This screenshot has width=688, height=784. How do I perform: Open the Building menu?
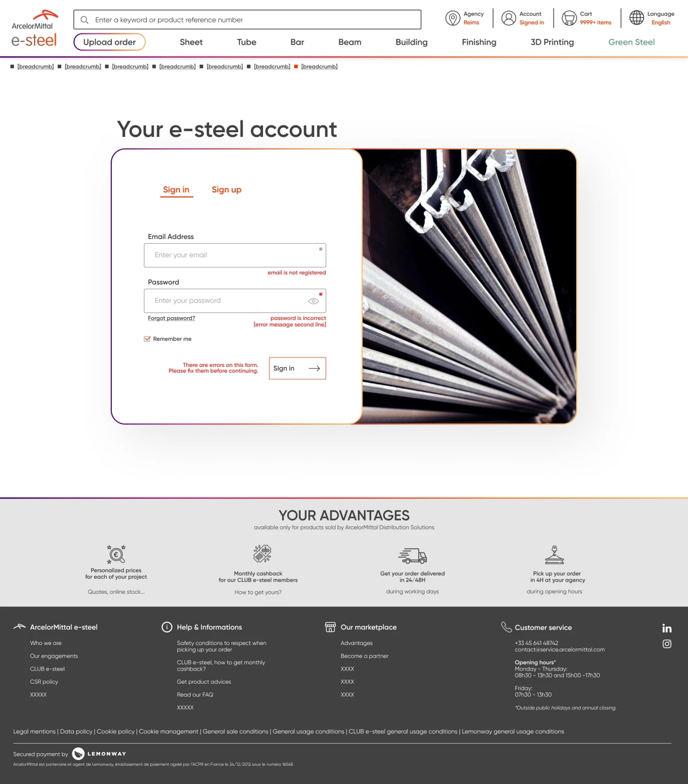pos(411,42)
